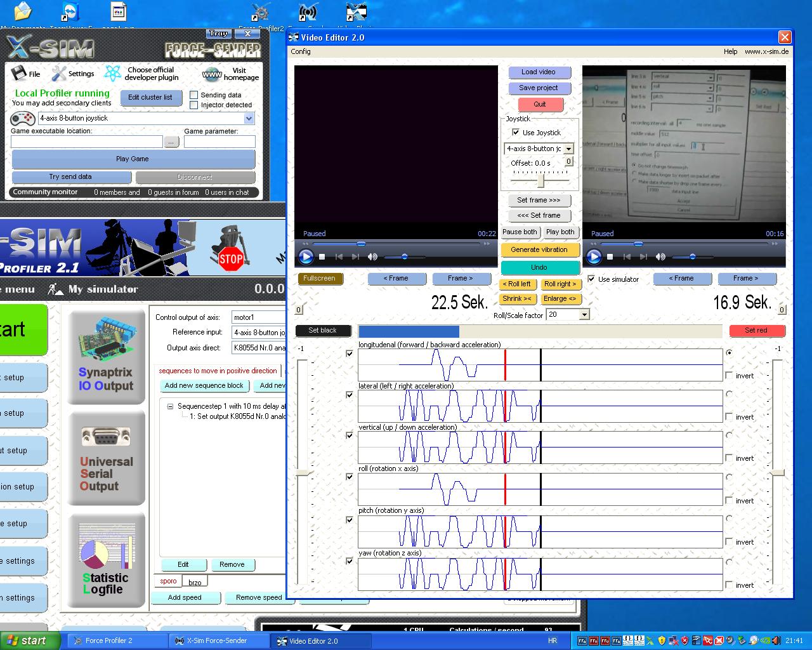The height and width of the screenshot is (650, 812).
Task: Select sequences to move in positive direction tab
Action: click(218, 371)
